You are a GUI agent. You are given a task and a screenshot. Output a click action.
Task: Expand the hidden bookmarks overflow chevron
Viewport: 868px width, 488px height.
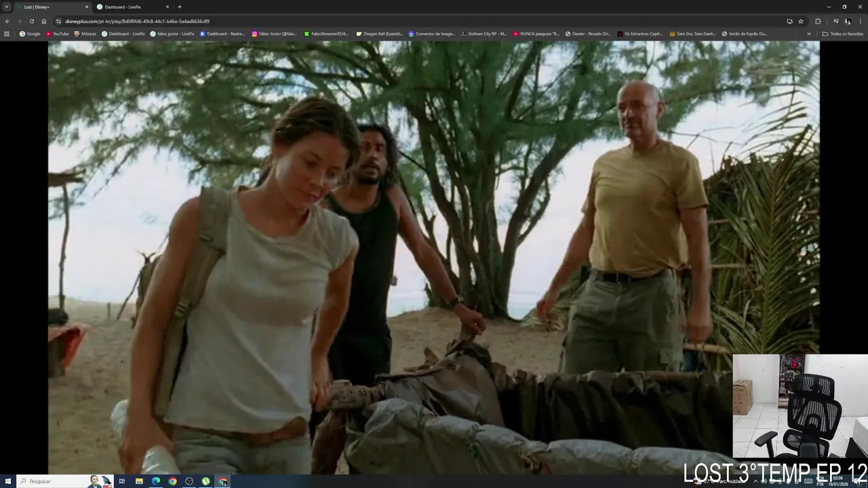(808, 33)
